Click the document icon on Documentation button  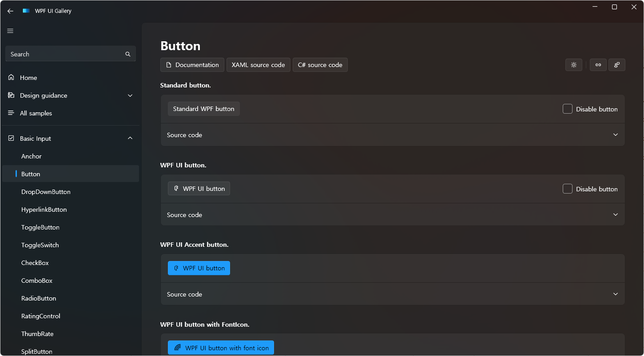point(169,65)
